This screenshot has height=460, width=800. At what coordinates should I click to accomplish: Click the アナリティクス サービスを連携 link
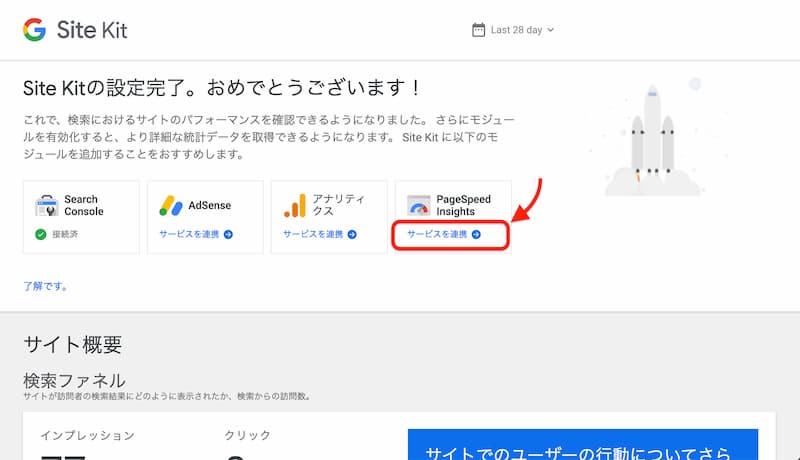click(320, 234)
